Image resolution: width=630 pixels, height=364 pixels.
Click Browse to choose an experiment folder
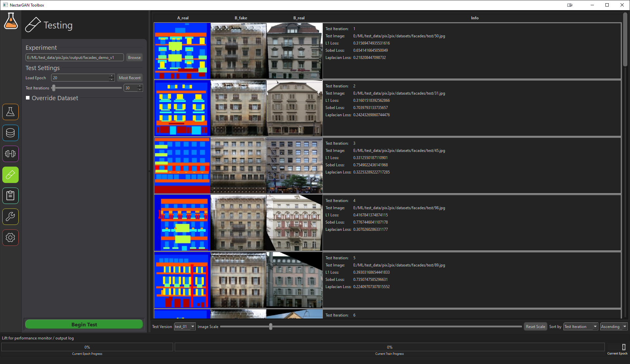click(x=134, y=57)
